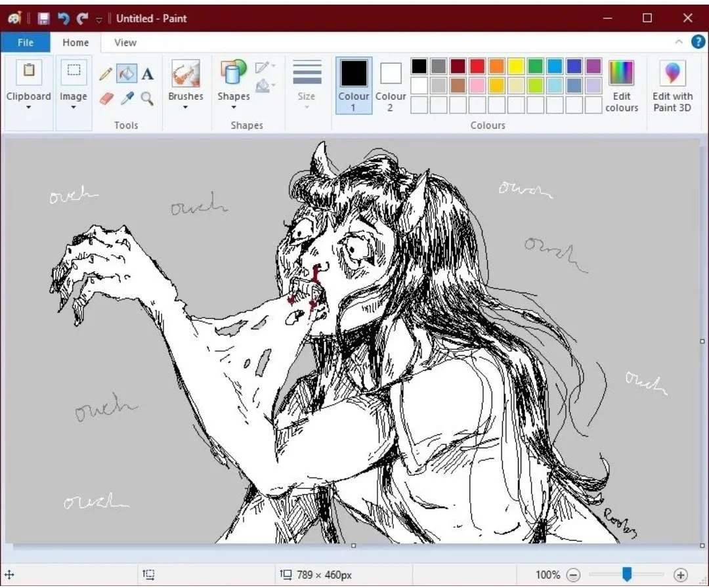This screenshot has width=709, height=588.
Task: Click the Shapes gallery icon
Action: [233, 73]
